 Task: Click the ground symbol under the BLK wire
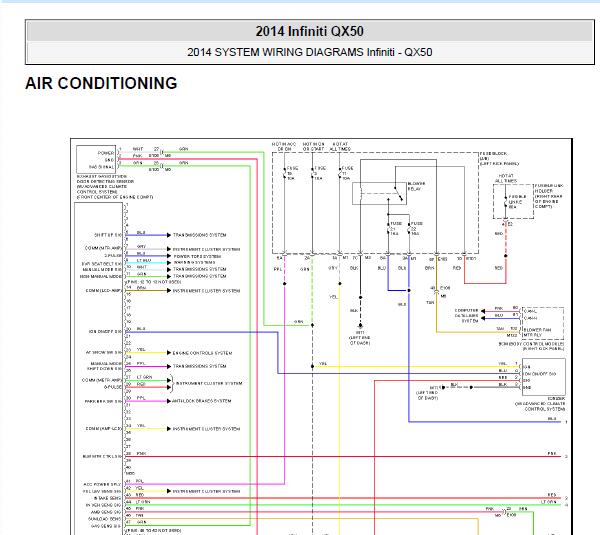click(x=360, y=326)
